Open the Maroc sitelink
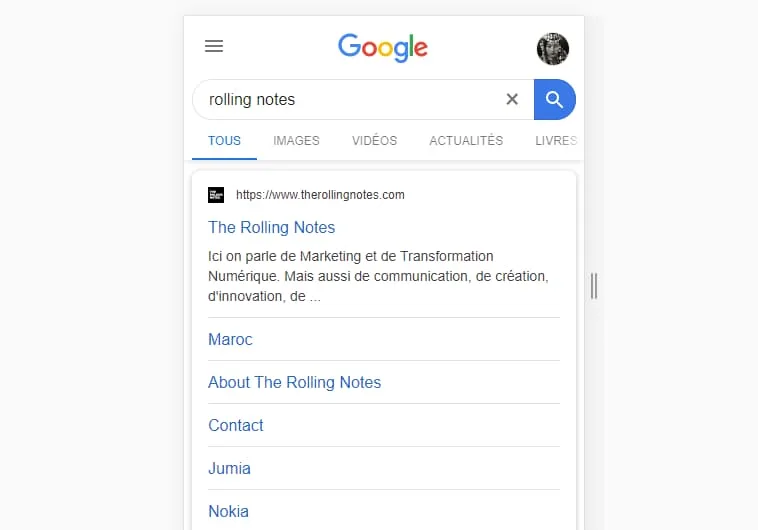 (x=230, y=339)
